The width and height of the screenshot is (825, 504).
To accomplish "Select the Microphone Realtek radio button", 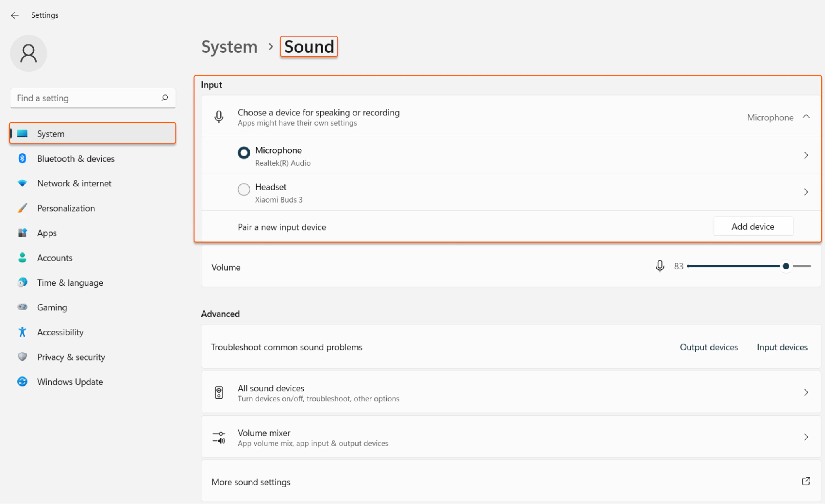I will pyautogui.click(x=244, y=153).
